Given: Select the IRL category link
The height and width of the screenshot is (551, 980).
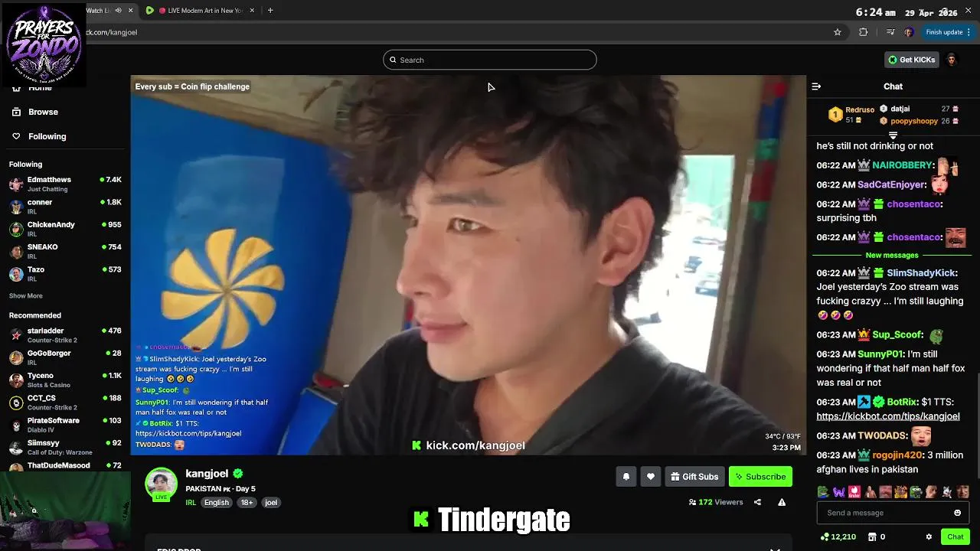Looking at the screenshot, I should 191,503.
